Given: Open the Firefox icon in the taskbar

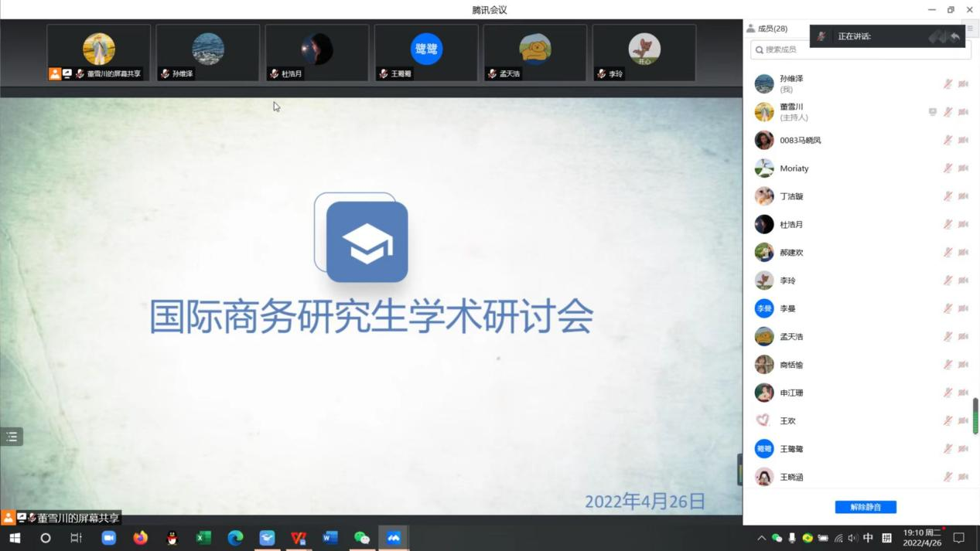Looking at the screenshot, I should coord(140,538).
